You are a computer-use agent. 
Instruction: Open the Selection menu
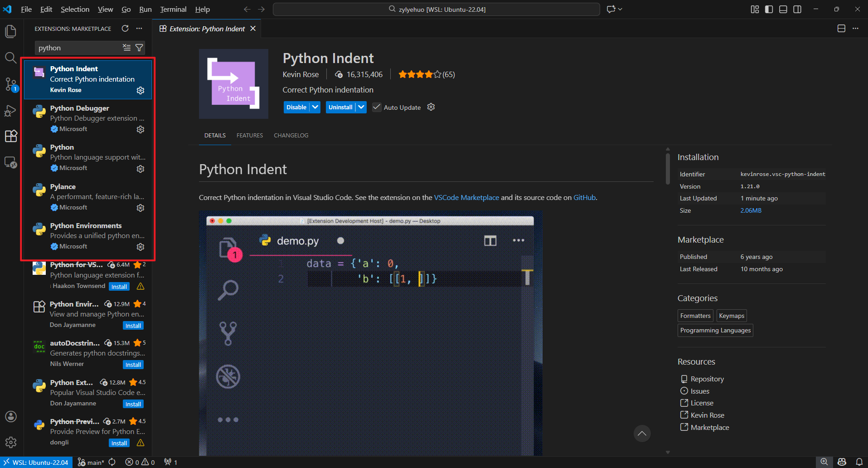coord(75,9)
